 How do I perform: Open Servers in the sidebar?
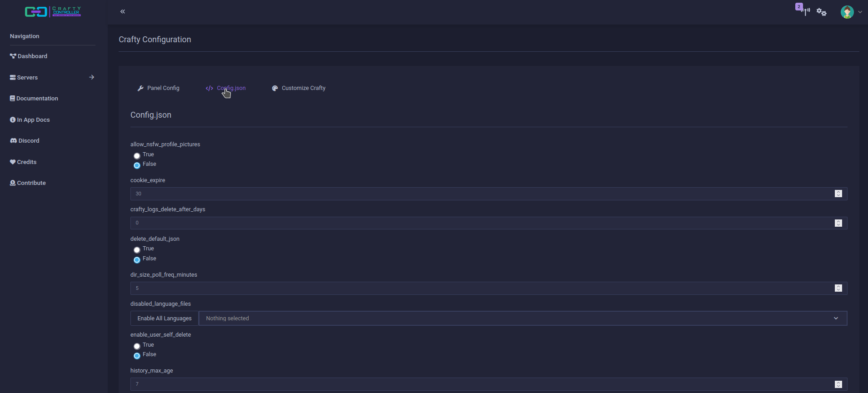24,78
